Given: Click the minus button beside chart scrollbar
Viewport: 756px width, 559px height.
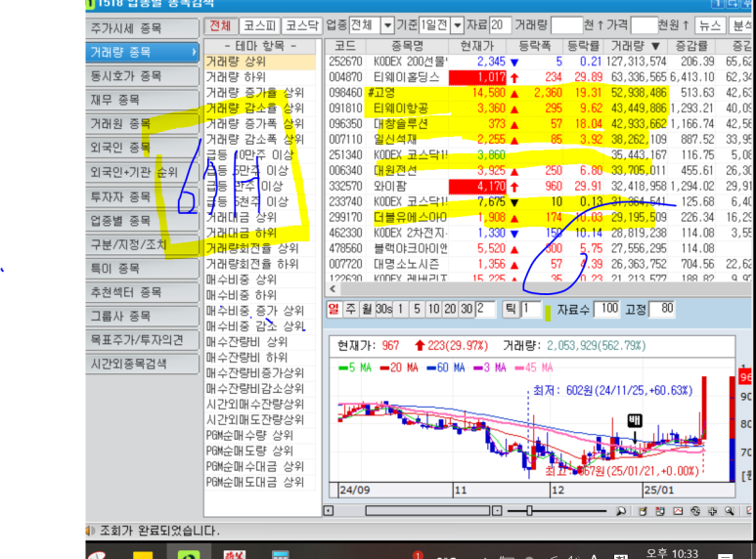Looking at the screenshot, I should (497, 511).
